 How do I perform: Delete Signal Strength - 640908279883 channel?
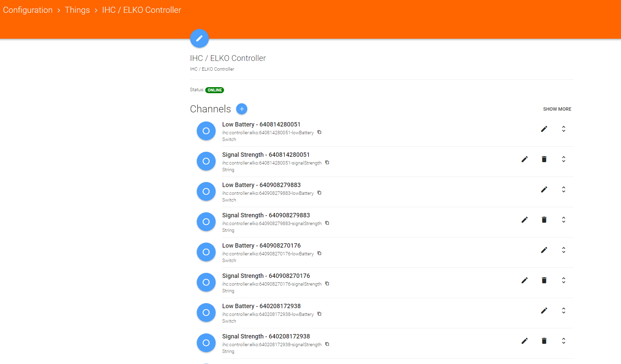pyautogui.click(x=544, y=220)
